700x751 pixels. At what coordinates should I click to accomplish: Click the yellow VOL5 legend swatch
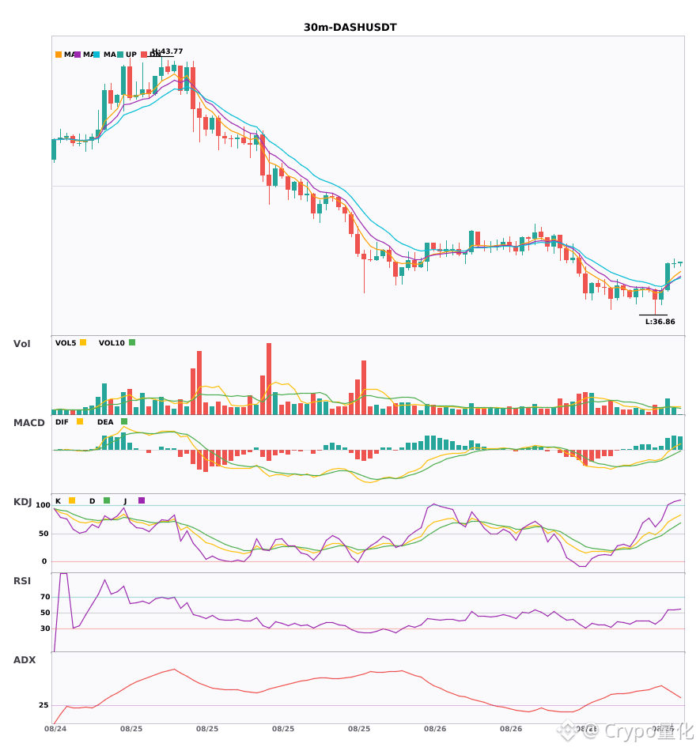[x=83, y=342]
